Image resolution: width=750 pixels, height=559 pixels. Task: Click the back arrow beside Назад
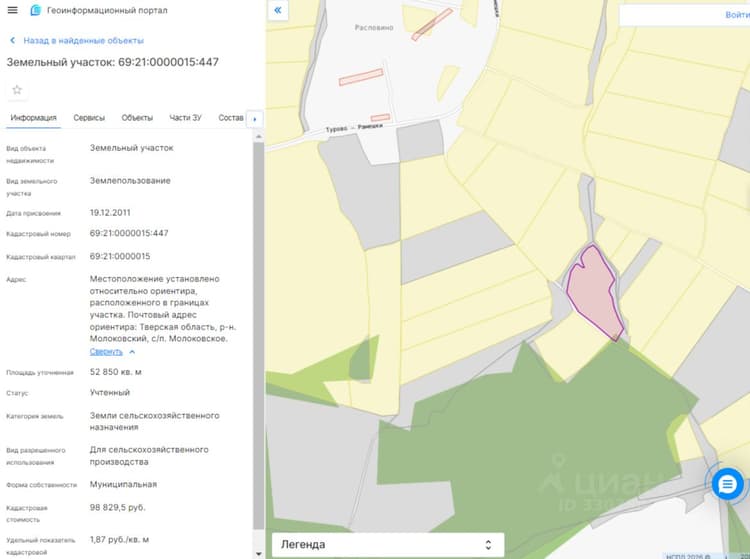pyautogui.click(x=12, y=41)
